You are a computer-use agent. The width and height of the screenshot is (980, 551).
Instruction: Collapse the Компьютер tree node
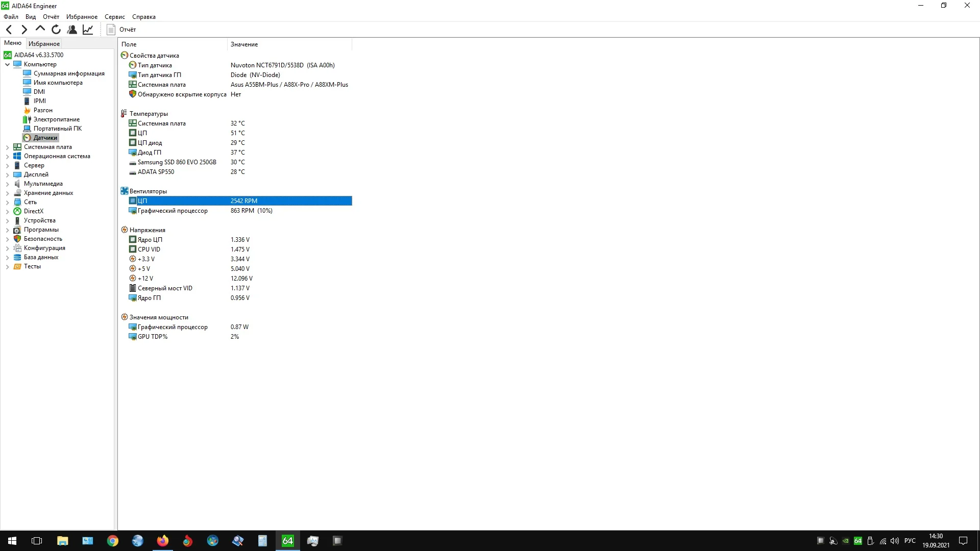pos(7,64)
